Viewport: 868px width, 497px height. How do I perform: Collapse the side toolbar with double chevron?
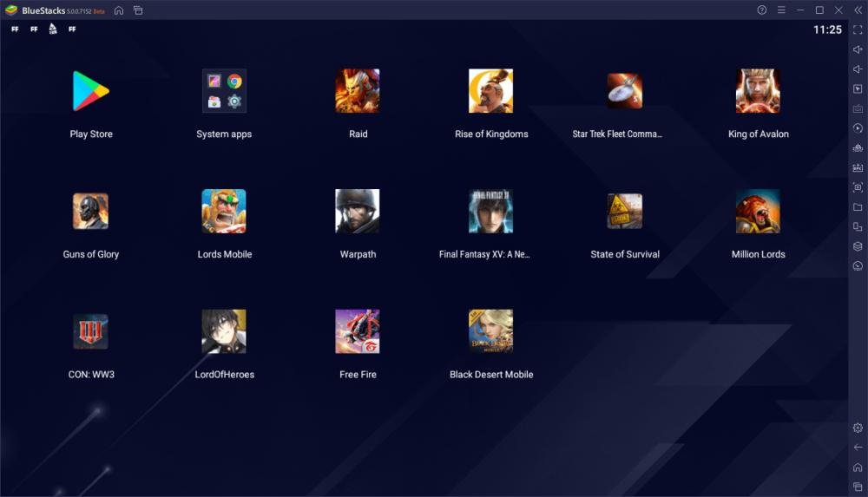click(858, 10)
